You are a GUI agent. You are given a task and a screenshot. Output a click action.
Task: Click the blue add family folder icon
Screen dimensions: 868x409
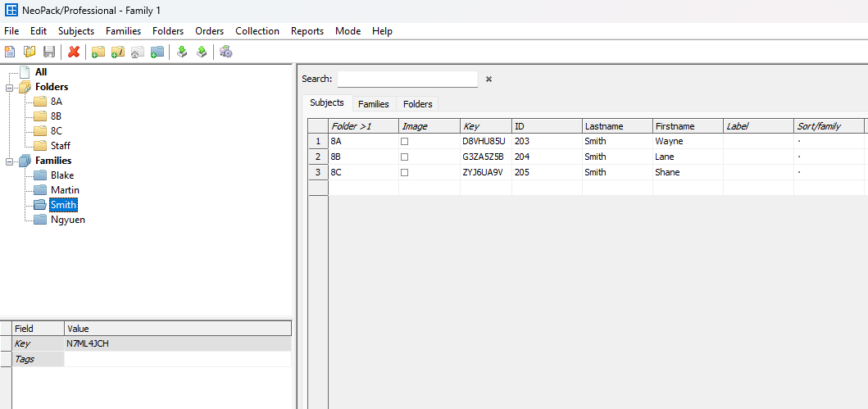157,52
